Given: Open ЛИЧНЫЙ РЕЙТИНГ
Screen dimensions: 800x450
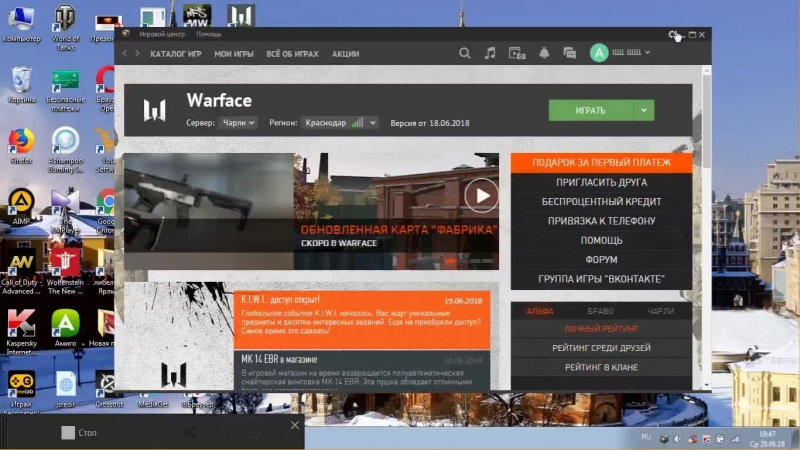Looking at the screenshot, I should point(602,329).
